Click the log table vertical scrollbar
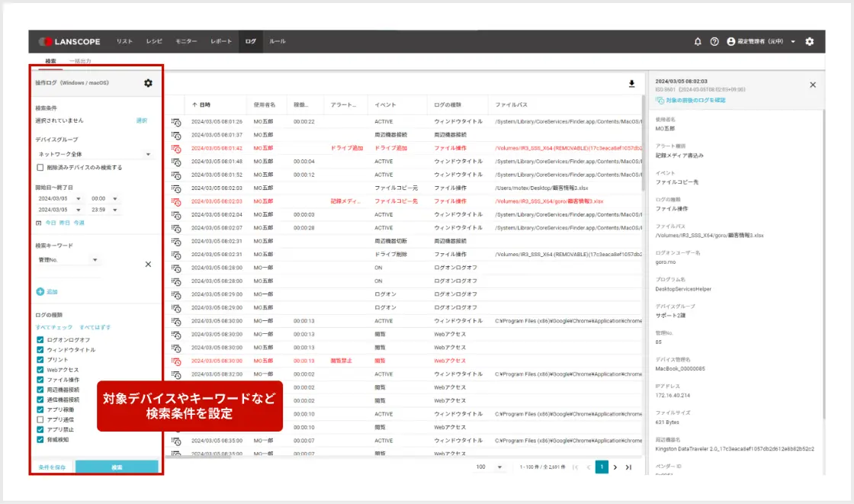This screenshot has width=854, height=504. pos(644,143)
